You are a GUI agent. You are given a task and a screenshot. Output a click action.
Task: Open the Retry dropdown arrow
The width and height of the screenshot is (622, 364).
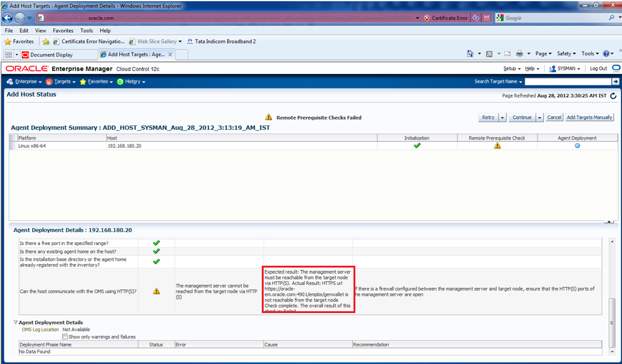(502, 118)
